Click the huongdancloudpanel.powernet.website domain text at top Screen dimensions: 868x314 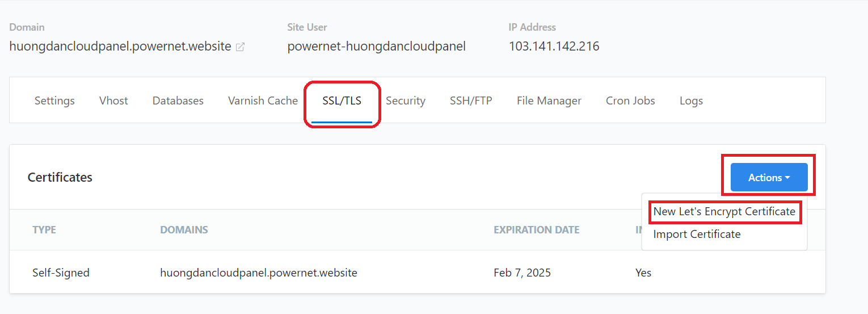(x=120, y=47)
